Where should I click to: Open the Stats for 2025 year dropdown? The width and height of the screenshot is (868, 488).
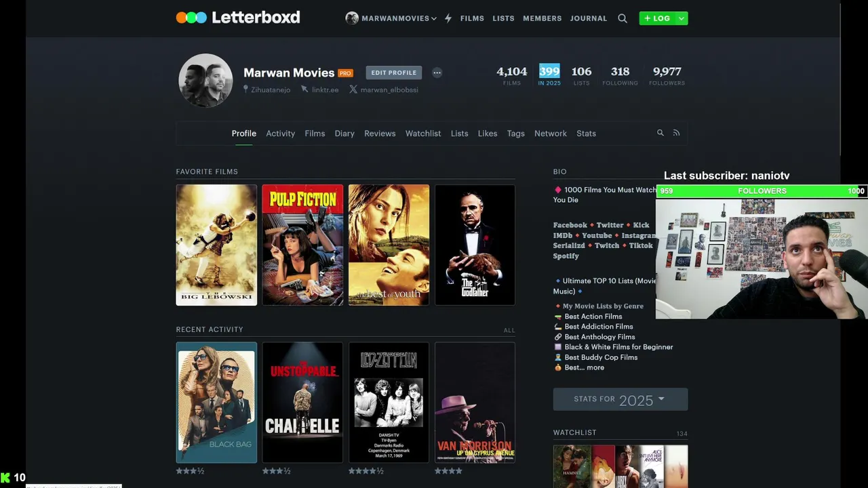coord(620,399)
